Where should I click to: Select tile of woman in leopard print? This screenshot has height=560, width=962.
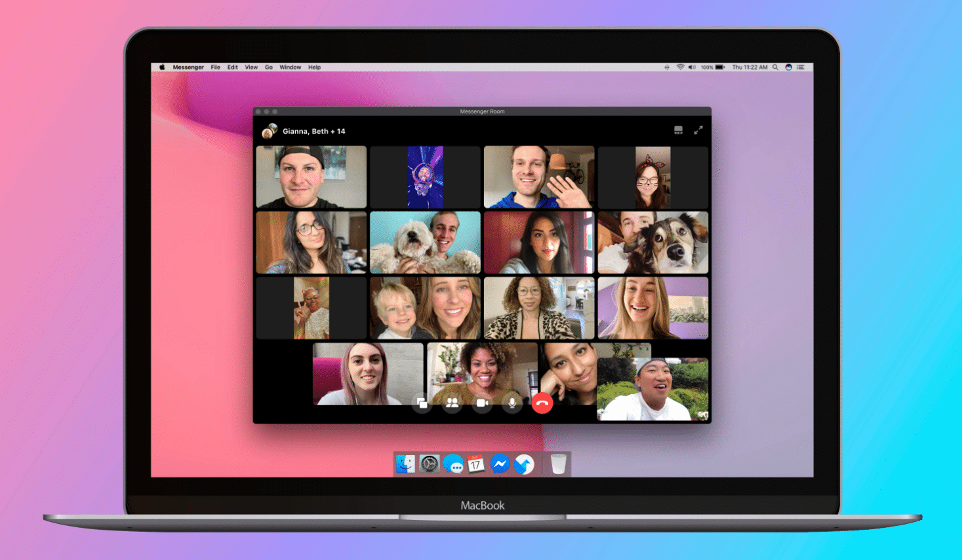pyautogui.click(x=539, y=308)
